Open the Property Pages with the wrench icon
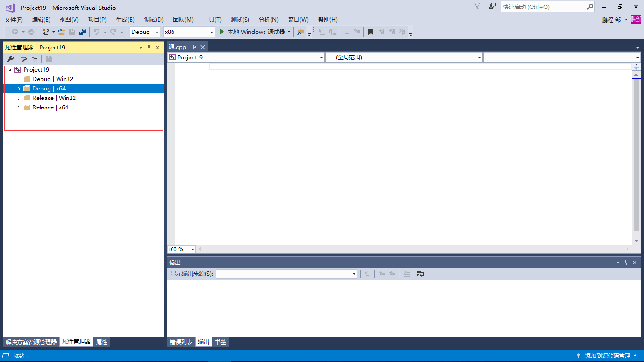Screen dimensions: 644x362 (x=10, y=58)
